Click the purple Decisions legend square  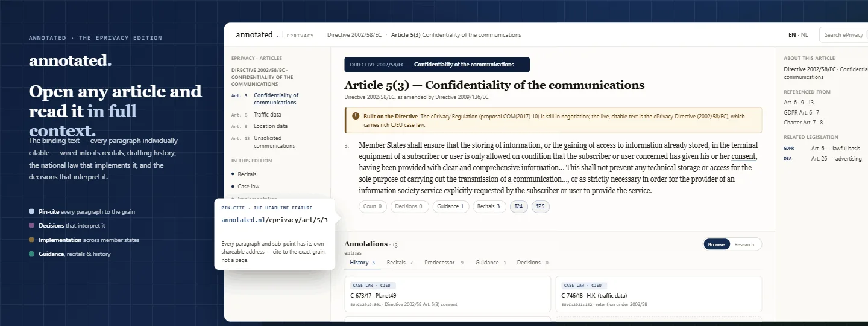point(31,226)
